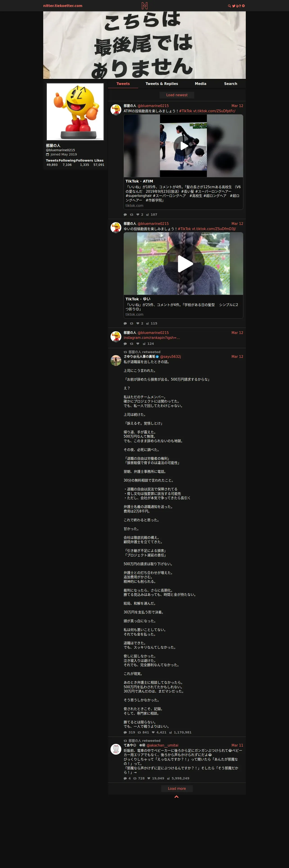The image size is (289, 868).
Task: Play the ATIM TikTok video
Action: [x=183, y=146]
